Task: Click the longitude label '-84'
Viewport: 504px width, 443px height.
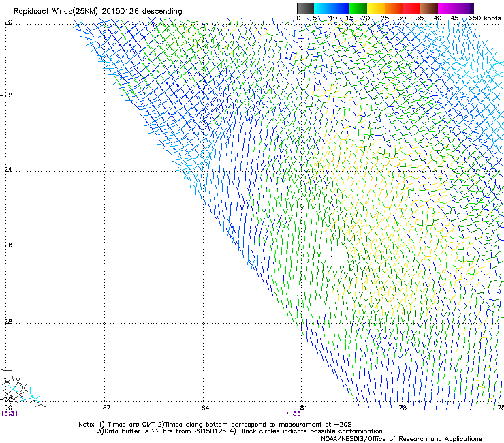Action: pyautogui.click(x=203, y=408)
